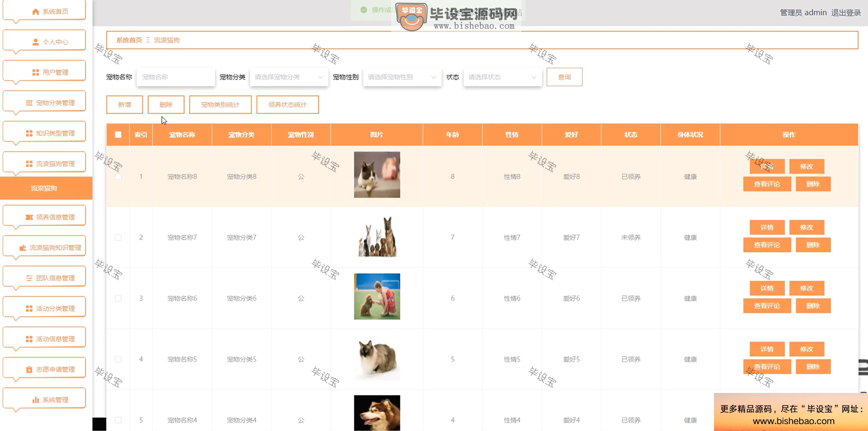Click the fluffy cat thumbnail in row 宠物名称5
The height and width of the screenshot is (431, 868).
[x=377, y=358]
